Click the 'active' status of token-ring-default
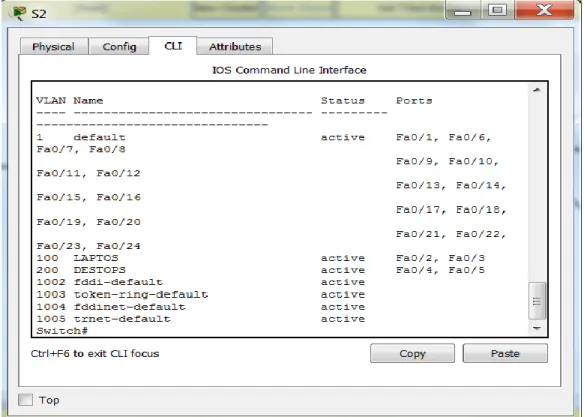The image size is (584, 417). coord(343,294)
